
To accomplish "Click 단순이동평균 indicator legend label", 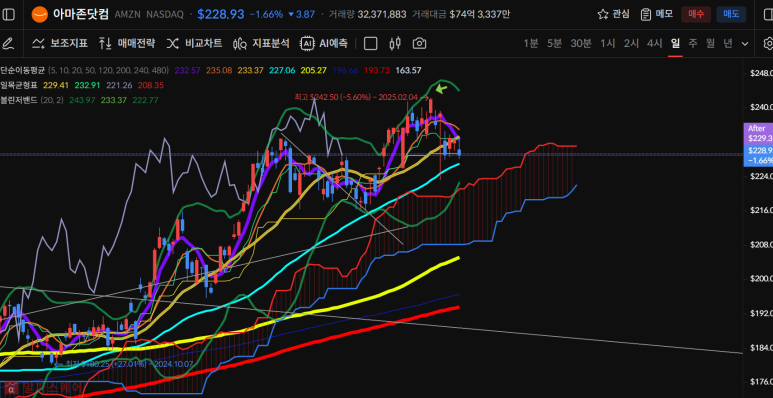I will click(x=23, y=71).
